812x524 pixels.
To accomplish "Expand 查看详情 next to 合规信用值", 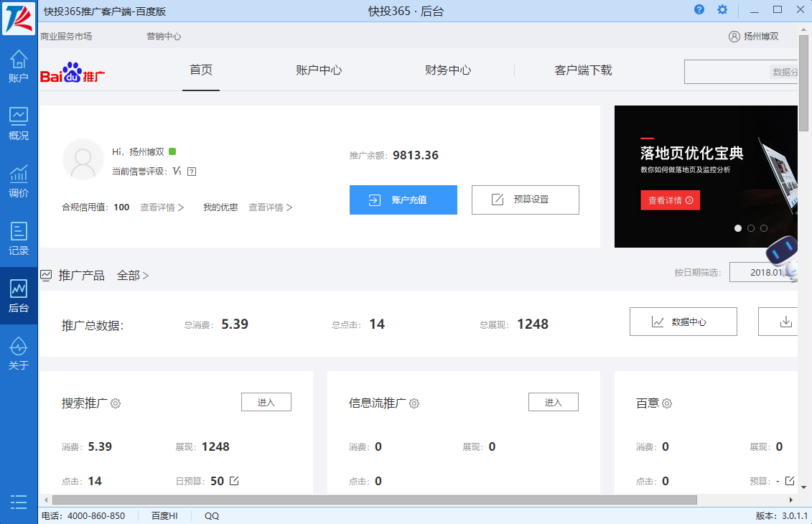I will pyautogui.click(x=162, y=207).
